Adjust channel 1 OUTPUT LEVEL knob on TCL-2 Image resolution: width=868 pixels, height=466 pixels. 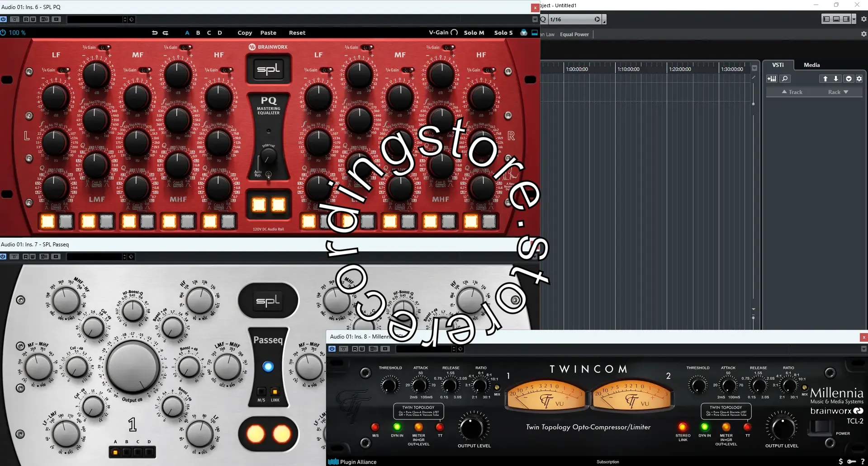click(473, 428)
